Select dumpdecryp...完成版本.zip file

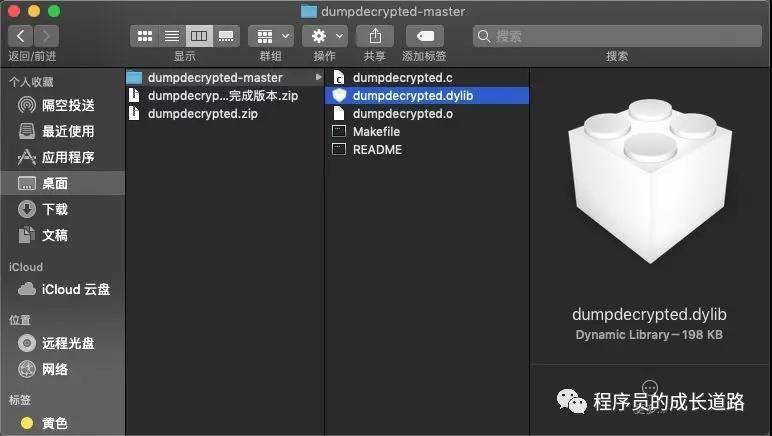[x=225, y=95]
